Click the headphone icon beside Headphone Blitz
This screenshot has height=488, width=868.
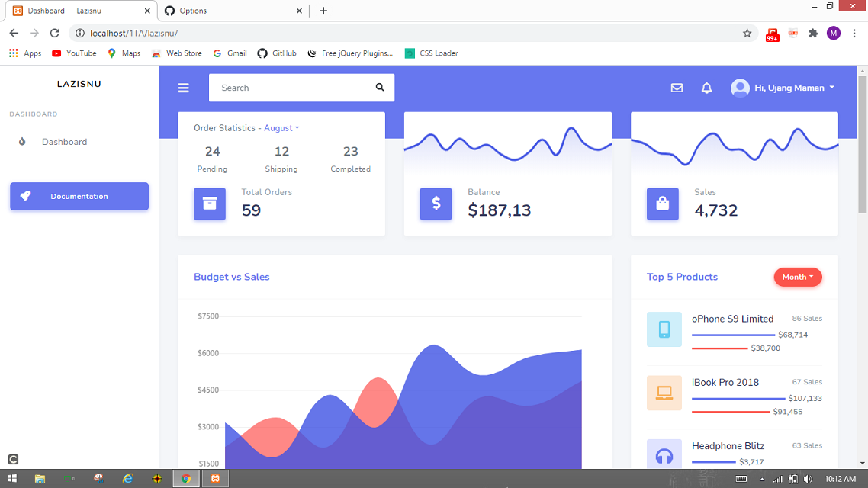coord(664,455)
